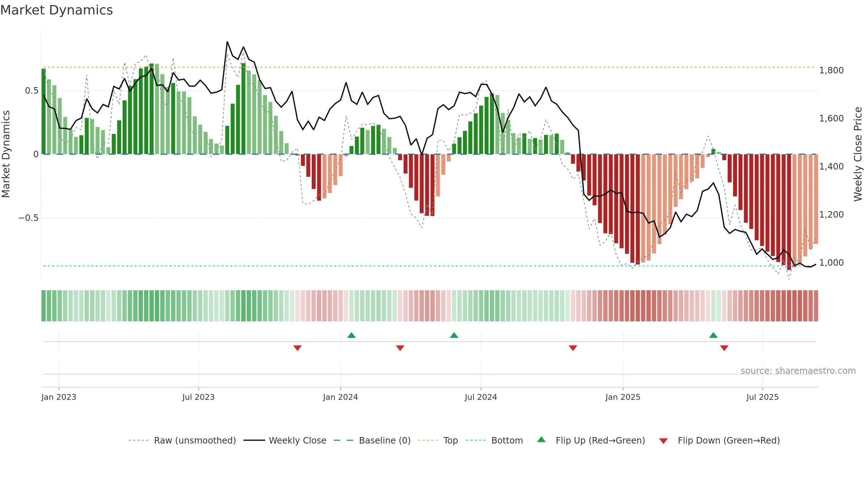Click the Flip Down marker between Jan 2024 and Jul 2024

400,348
